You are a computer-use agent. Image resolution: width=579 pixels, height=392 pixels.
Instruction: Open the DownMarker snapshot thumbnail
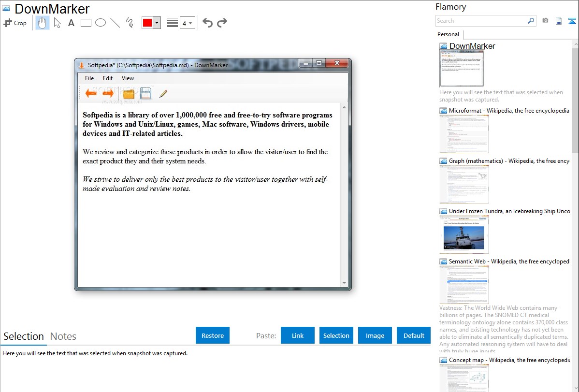click(x=462, y=68)
